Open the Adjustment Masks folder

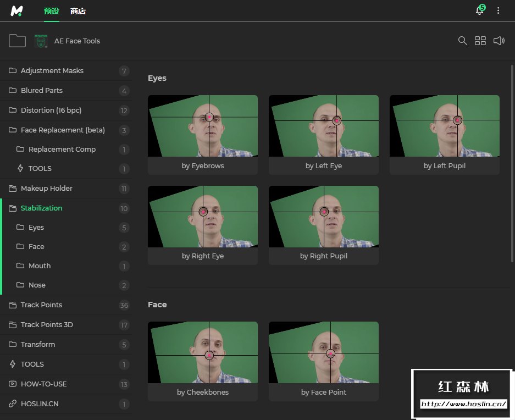point(66,71)
